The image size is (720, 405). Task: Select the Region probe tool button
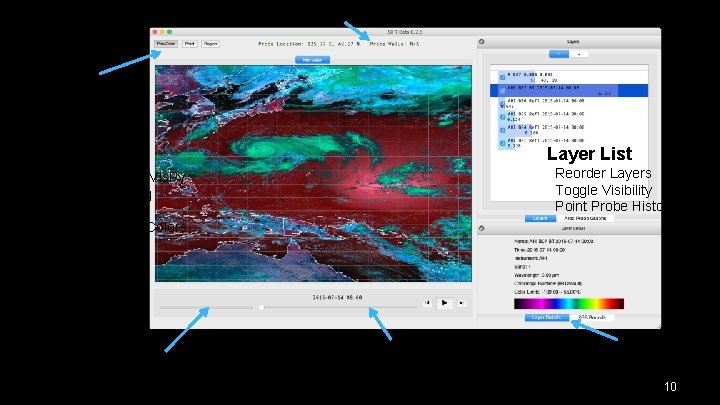click(x=210, y=44)
